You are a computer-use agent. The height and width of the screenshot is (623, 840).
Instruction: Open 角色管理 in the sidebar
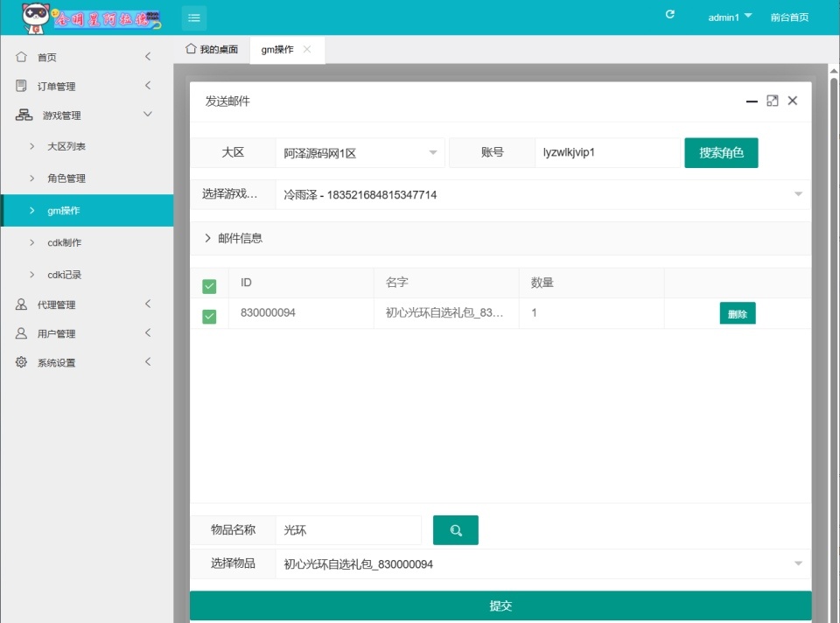87,178
